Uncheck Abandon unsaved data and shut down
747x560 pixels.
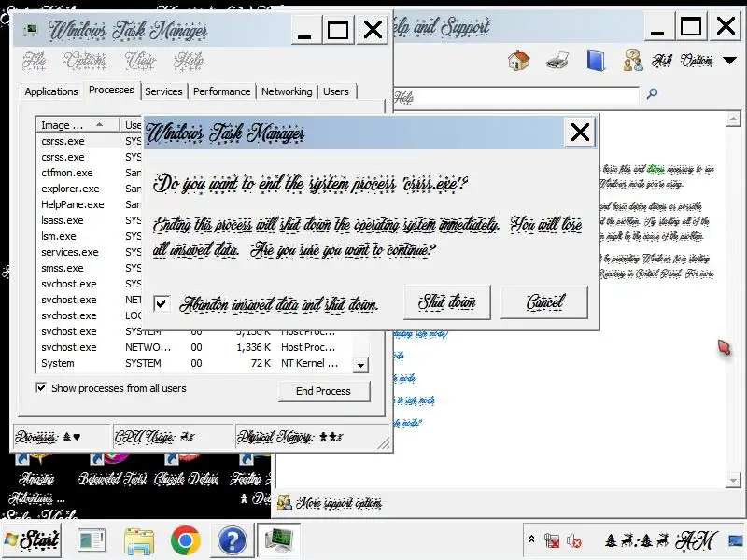pos(162,303)
